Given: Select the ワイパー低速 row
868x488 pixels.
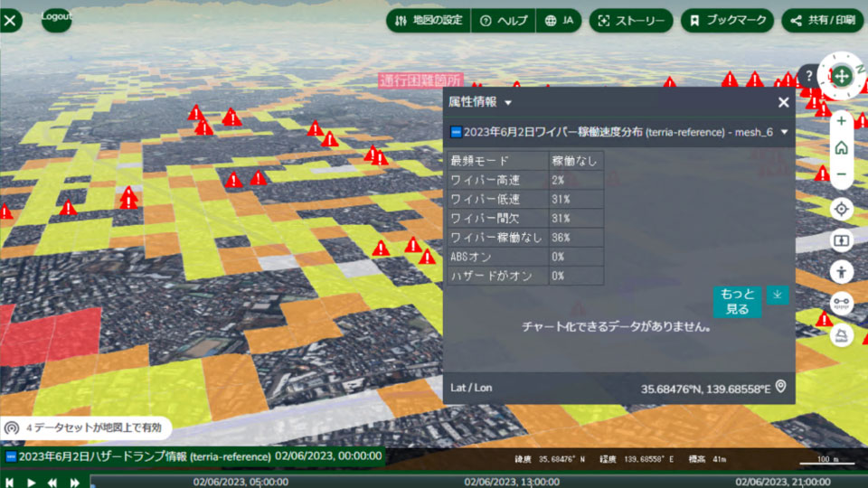Looking at the screenshot, I should [x=526, y=199].
